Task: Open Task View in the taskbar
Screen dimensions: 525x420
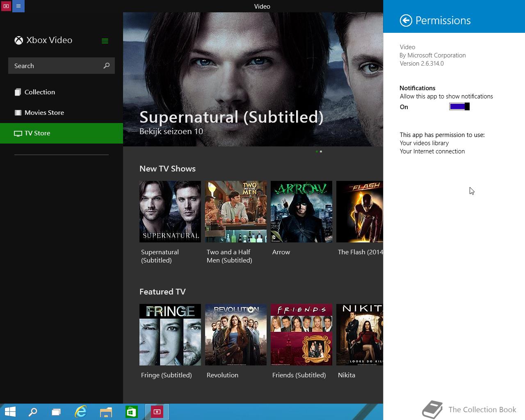Action: tap(56, 412)
